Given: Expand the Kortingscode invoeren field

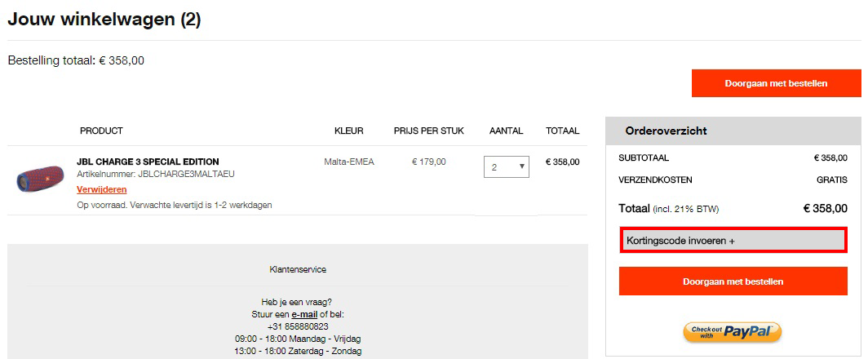Looking at the screenshot, I should [733, 241].
